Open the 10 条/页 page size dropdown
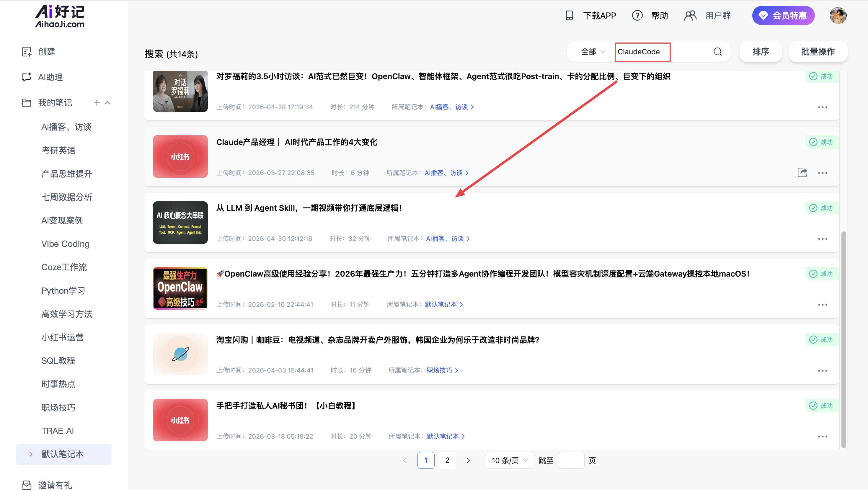 pos(510,460)
